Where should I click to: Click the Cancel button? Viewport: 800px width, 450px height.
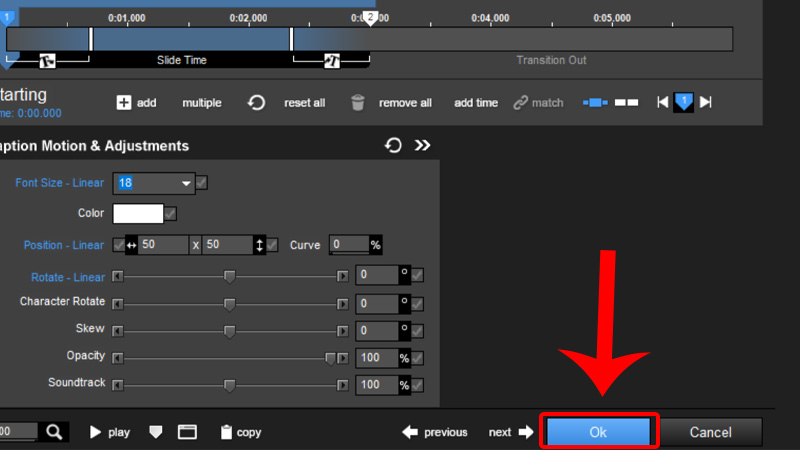pyautogui.click(x=710, y=432)
